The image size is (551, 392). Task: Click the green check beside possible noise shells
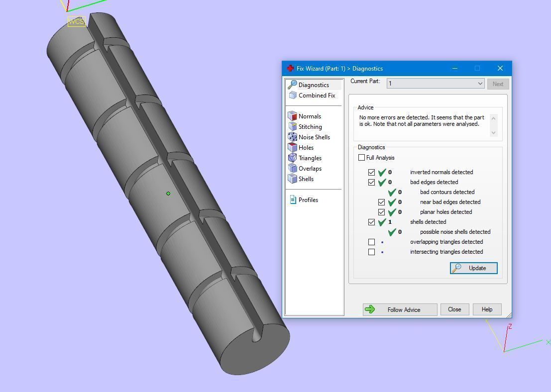(x=392, y=232)
